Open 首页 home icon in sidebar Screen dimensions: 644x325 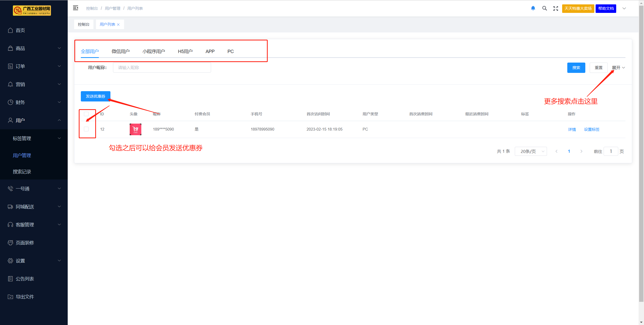click(10, 30)
